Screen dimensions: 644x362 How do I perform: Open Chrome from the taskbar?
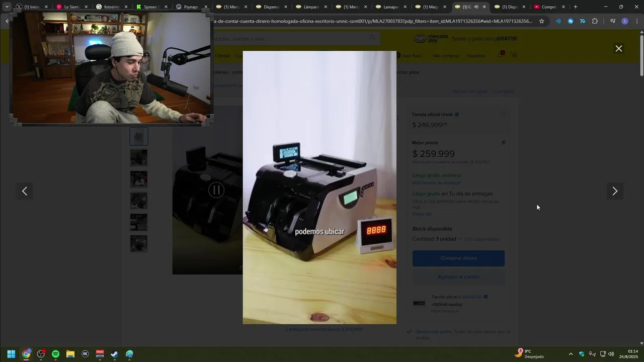tap(26, 354)
